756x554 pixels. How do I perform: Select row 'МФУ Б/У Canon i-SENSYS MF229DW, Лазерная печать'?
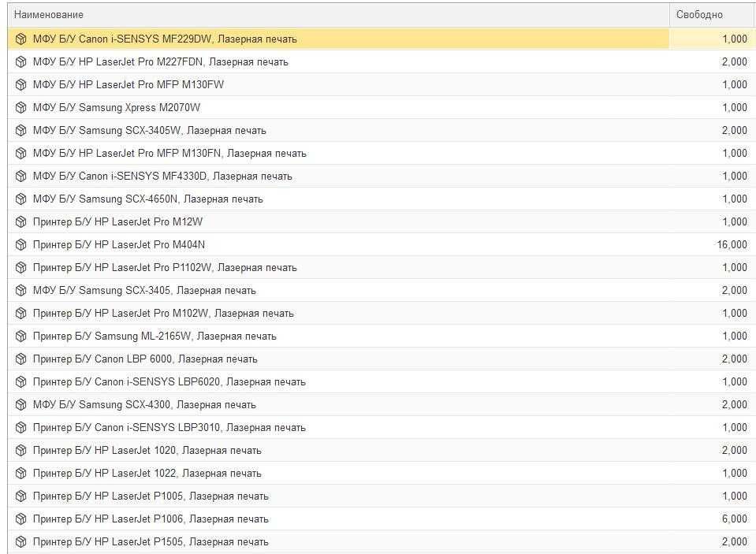tap(382, 39)
